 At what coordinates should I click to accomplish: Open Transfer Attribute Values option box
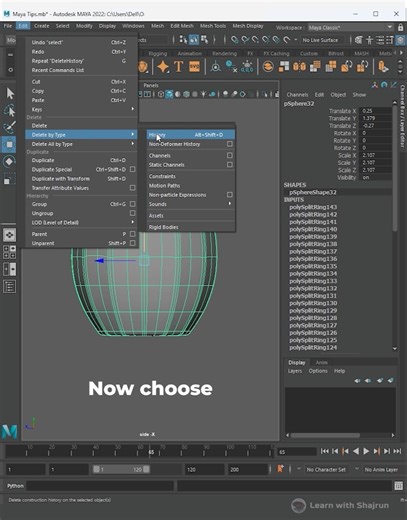point(132,188)
